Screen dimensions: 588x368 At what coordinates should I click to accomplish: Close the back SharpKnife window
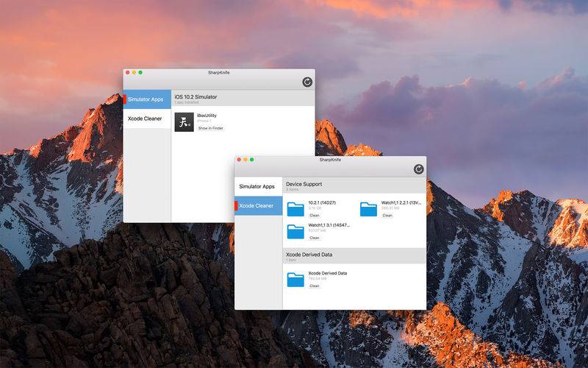click(x=128, y=72)
